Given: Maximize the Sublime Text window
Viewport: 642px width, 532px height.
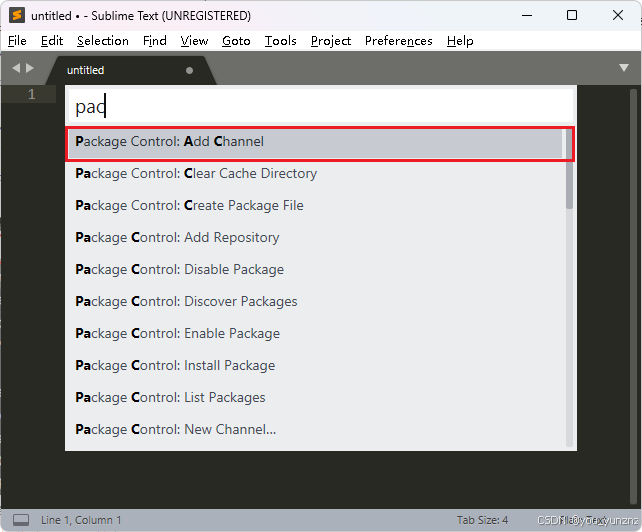Looking at the screenshot, I should tap(572, 16).
